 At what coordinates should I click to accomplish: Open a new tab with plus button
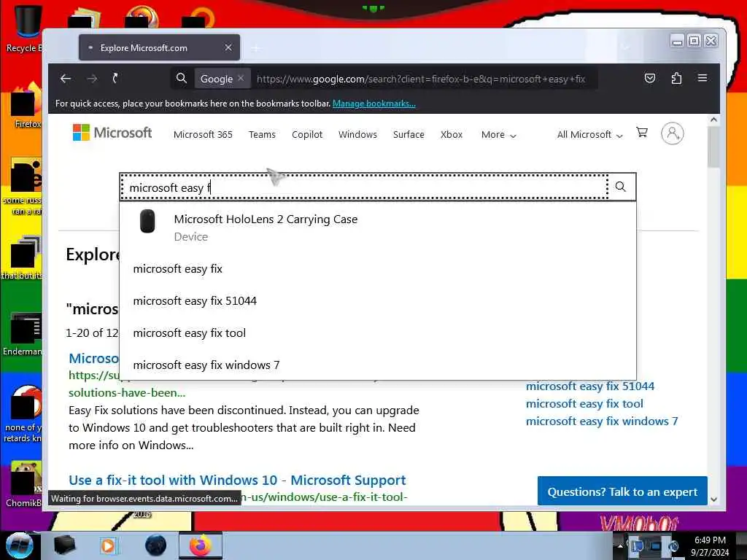[x=256, y=48]
